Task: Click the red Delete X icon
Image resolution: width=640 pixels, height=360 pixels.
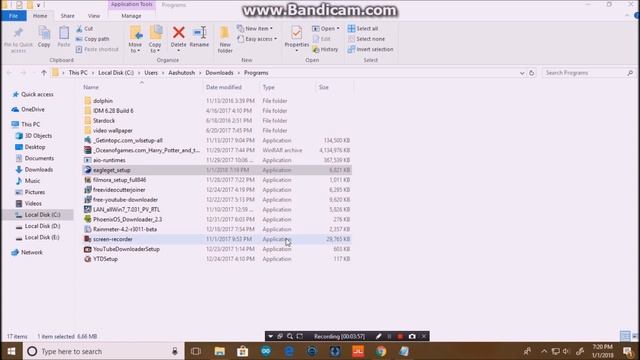Action: (x=178, y=33)
